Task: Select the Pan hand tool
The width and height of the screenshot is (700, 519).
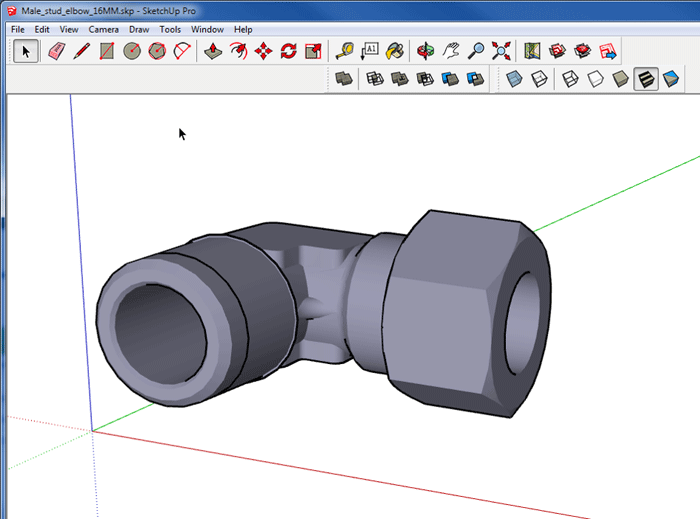Action: click(451, 50)
